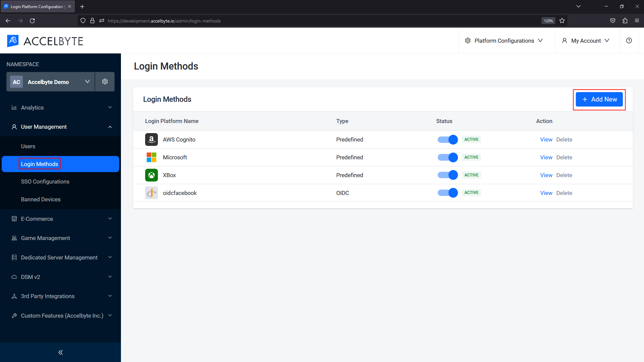This screenshot has width=644, height=362.
Task: Expand the E-Commerce chevron
Action: coord(110,219)
